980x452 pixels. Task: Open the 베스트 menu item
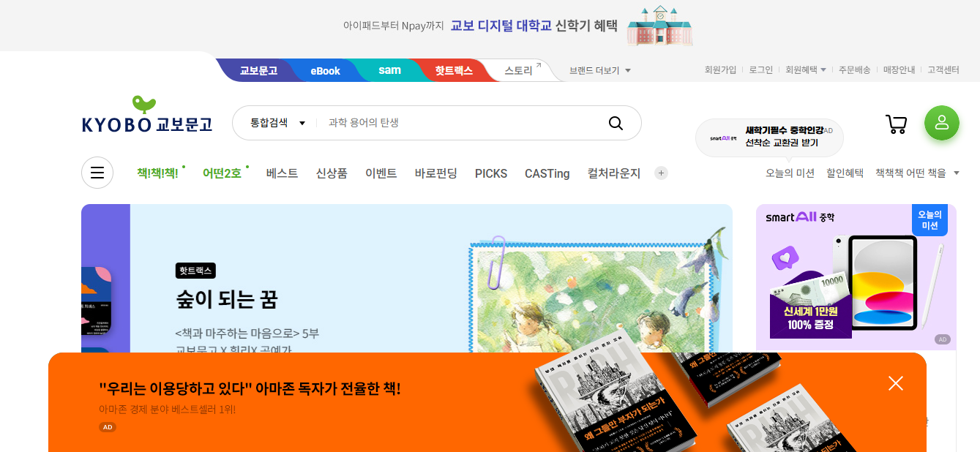tap(282, 173)
